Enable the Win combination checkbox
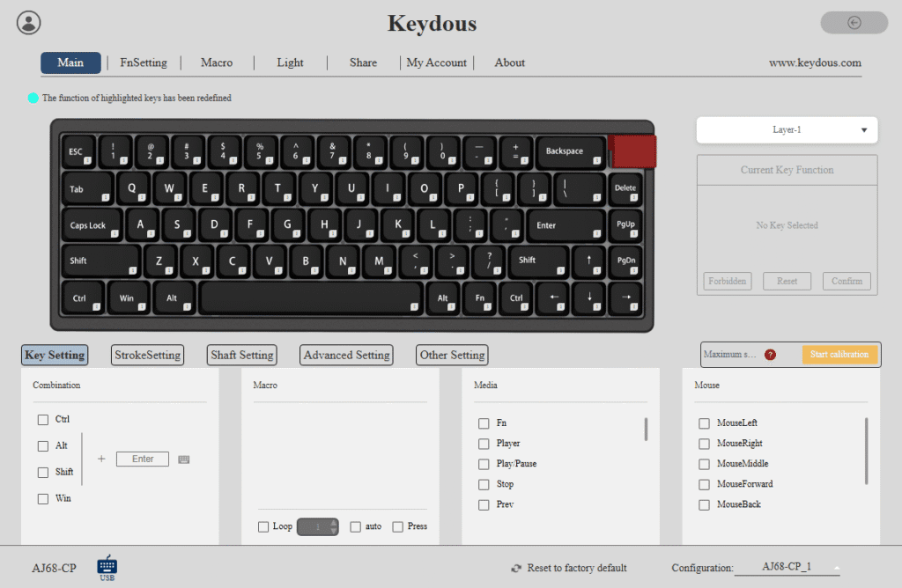 point(43,499)
